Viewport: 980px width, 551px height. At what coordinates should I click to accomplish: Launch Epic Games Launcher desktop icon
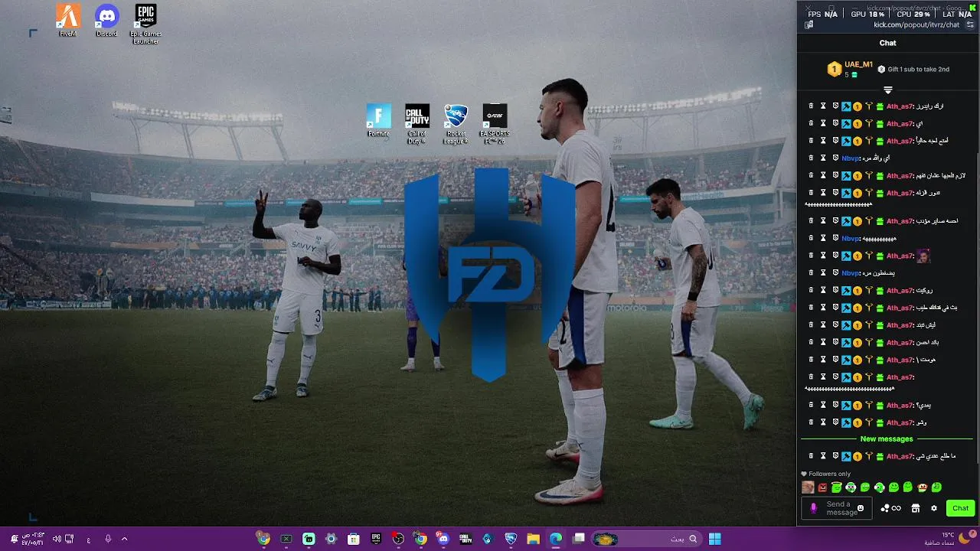point(145,24)
